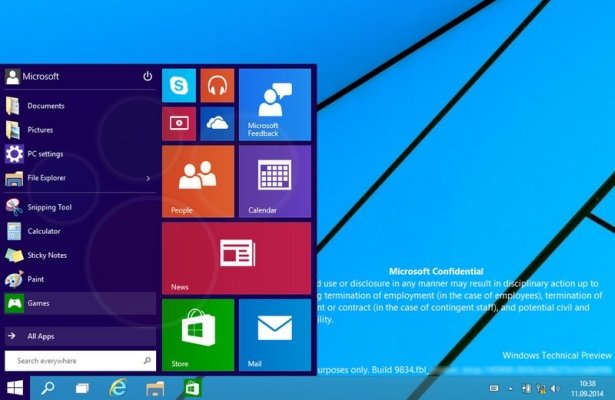Screen dimensions: 615x400
Task: Open the People tile
Action: (197, 181)
